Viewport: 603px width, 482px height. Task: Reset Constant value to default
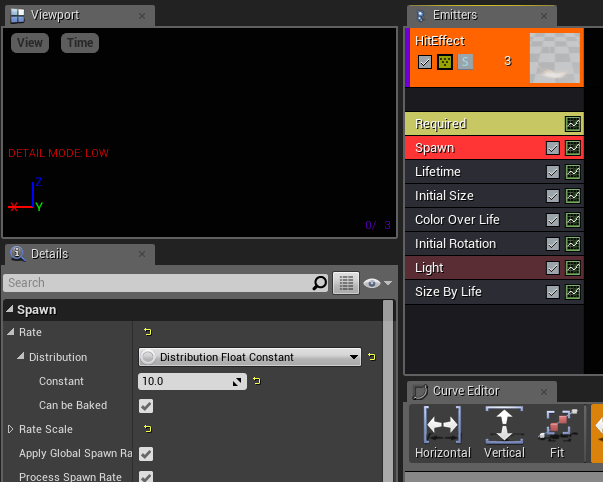257,381
